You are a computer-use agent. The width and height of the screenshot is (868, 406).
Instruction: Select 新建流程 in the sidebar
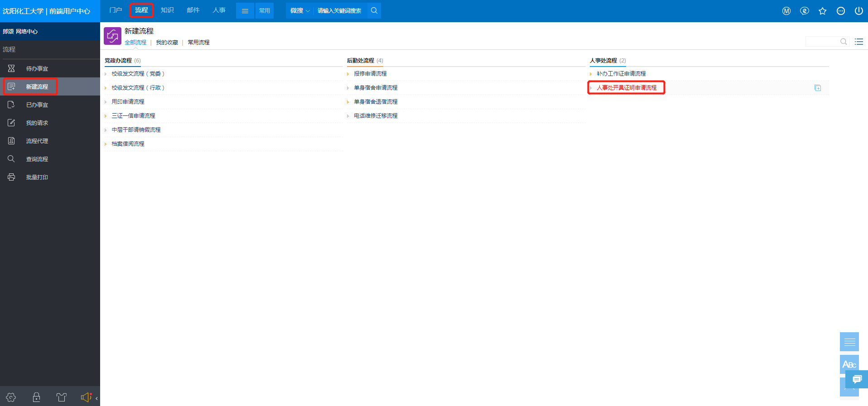tap(50, 86)
